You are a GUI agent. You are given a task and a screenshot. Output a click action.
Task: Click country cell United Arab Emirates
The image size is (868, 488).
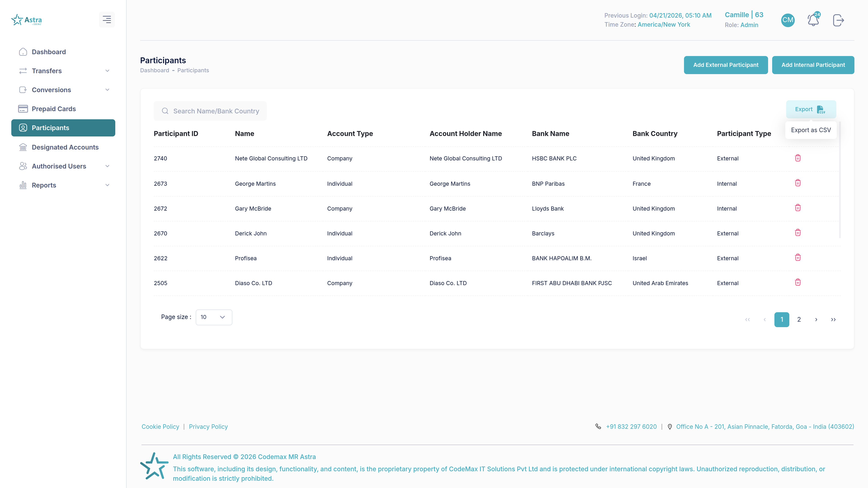[660, 283]
